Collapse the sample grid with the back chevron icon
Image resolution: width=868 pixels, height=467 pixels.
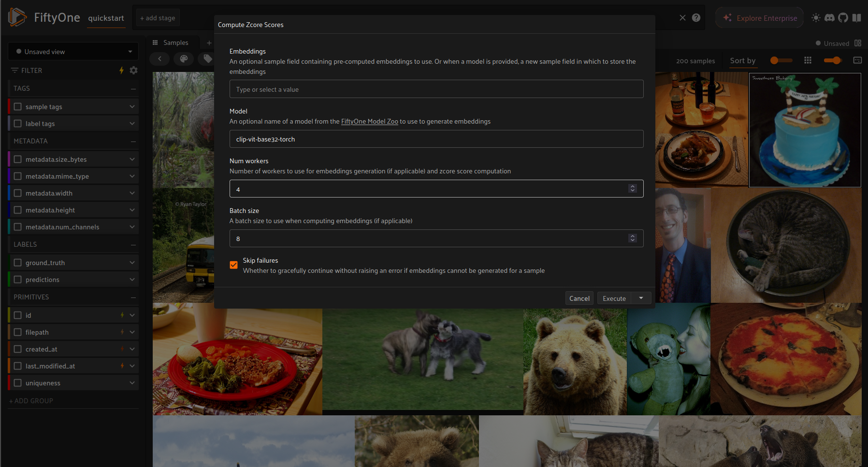click(159, 58)
